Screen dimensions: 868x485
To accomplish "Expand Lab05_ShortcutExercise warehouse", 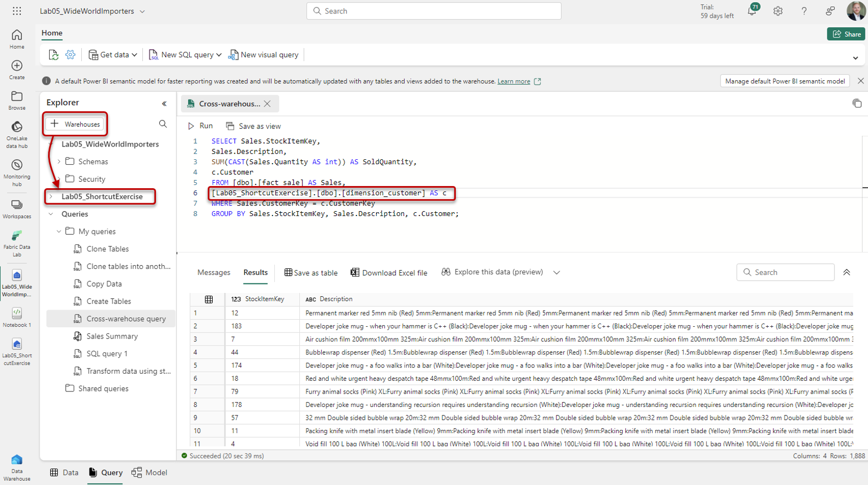I will click(51, 196).
